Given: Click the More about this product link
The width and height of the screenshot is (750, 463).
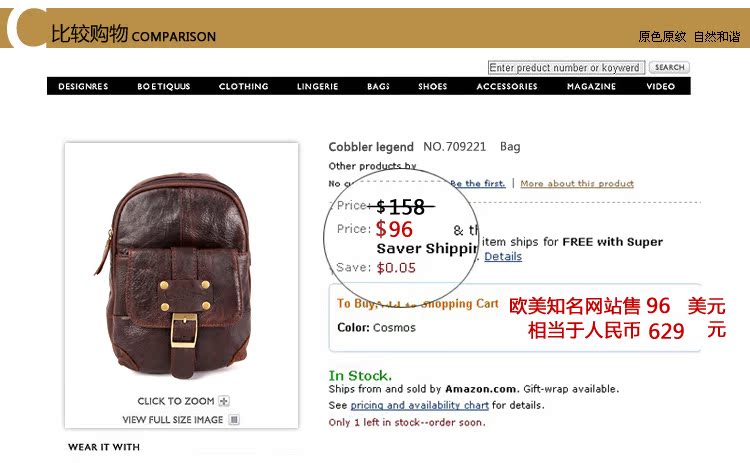Looking at the screenshot, I should [577, 184].
